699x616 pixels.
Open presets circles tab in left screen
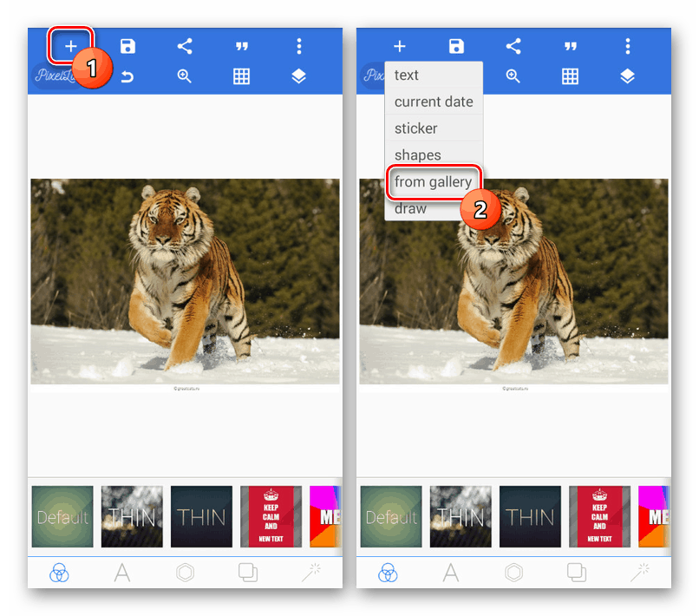59,573
